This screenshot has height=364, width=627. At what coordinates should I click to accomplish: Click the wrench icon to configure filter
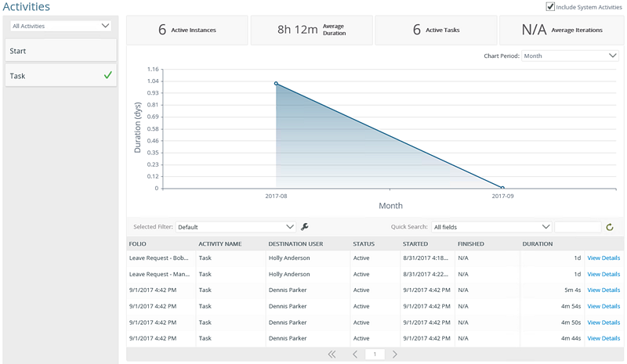click(x=305, y=227)
